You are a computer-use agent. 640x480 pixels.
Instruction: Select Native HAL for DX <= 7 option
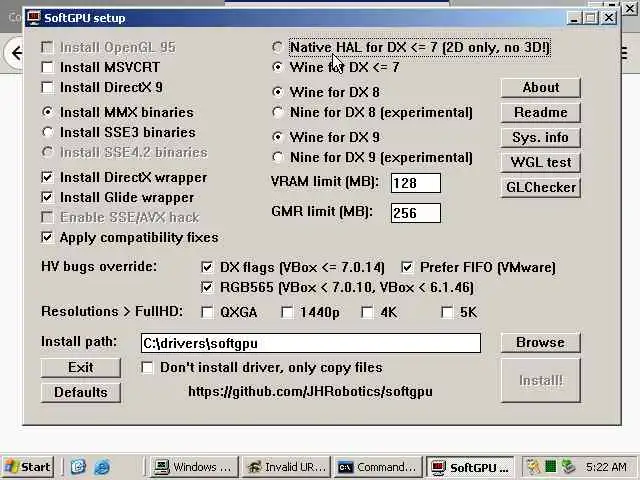[278, 47]
